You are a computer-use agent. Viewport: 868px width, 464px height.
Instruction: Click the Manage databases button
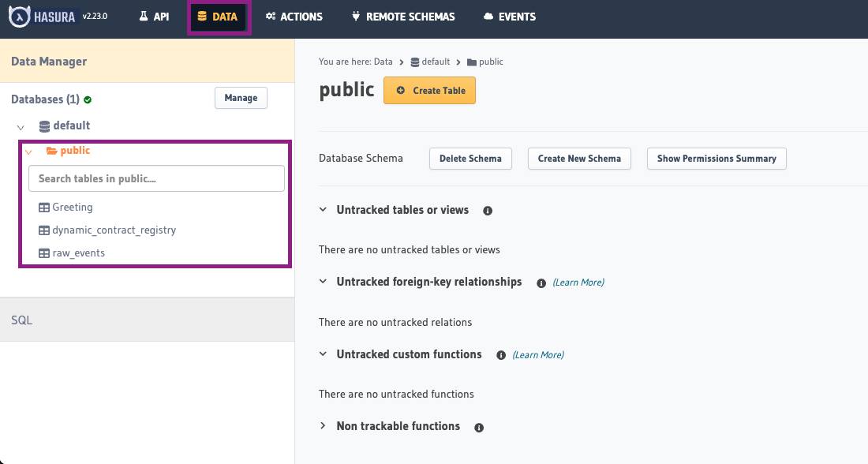241,98
